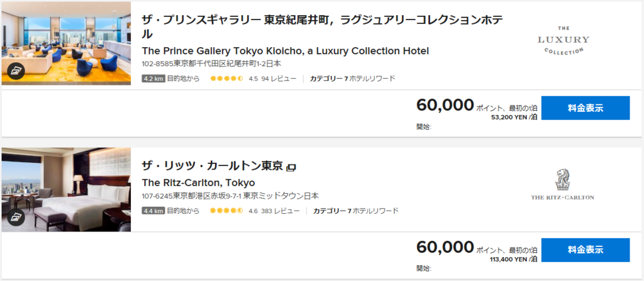Show rates for The Prince Gallery Tokyo

click(585, 108)
